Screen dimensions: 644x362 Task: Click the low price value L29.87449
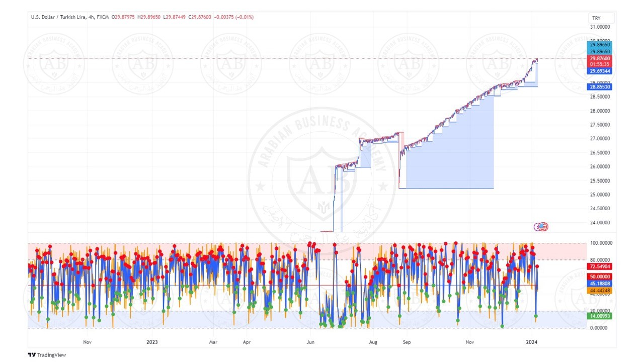tap(175, 17)
